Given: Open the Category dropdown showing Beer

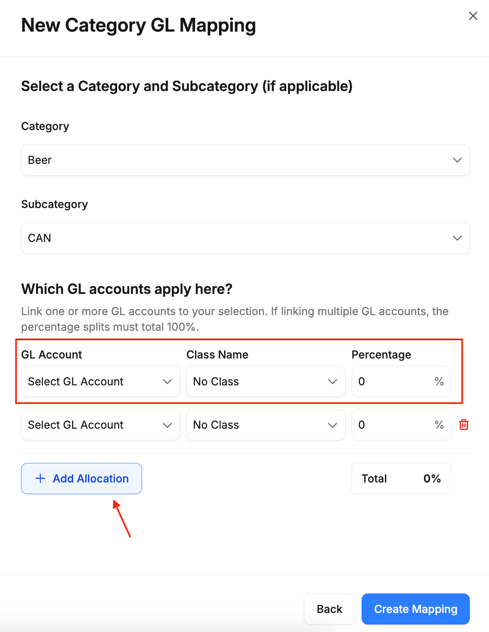Looking at the screenshot, I should (246, 160).
